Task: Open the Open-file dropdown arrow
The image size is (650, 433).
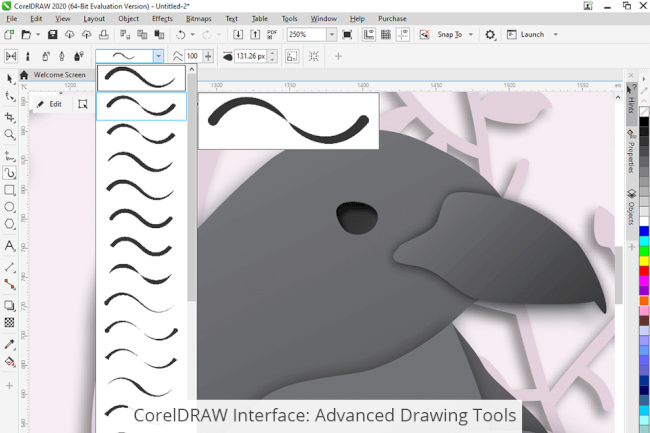Action: 38,34
